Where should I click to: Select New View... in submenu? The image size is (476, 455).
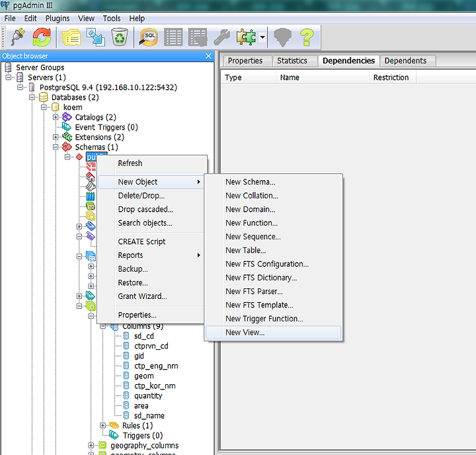click(273, 333)
